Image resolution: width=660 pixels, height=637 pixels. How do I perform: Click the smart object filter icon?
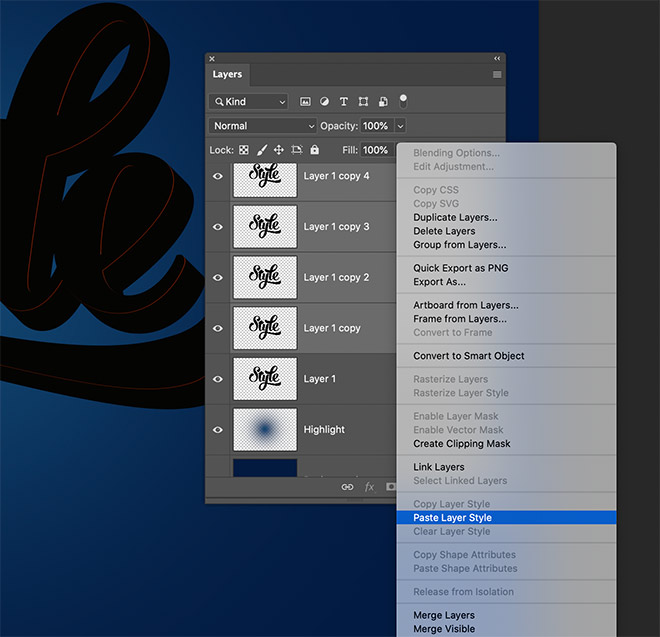pyautogui.click(x=382, y=102)
